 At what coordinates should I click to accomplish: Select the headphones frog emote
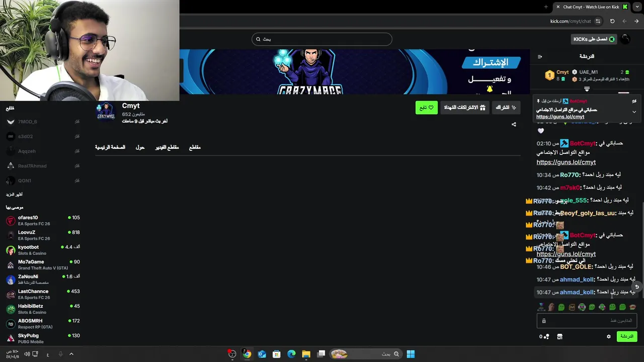[x=582, y=307]
